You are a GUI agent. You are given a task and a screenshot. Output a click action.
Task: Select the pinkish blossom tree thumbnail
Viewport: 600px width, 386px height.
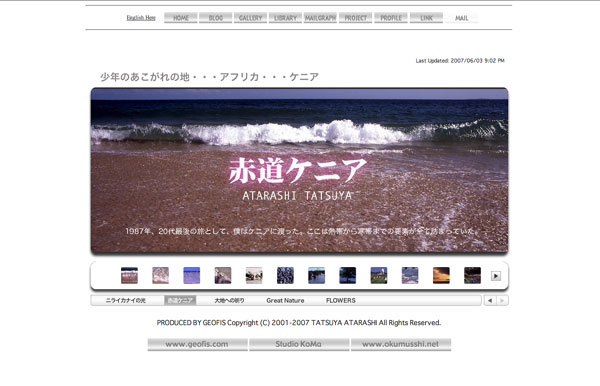point(160,275)
